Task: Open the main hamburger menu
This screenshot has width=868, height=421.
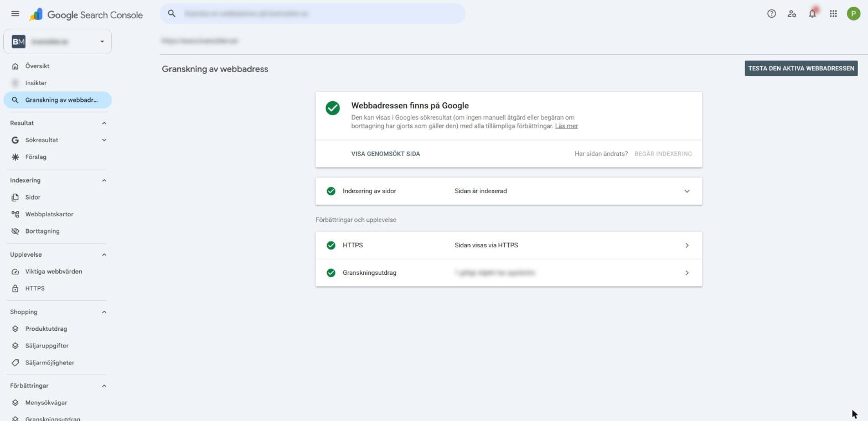Action: tap(15, 14)
